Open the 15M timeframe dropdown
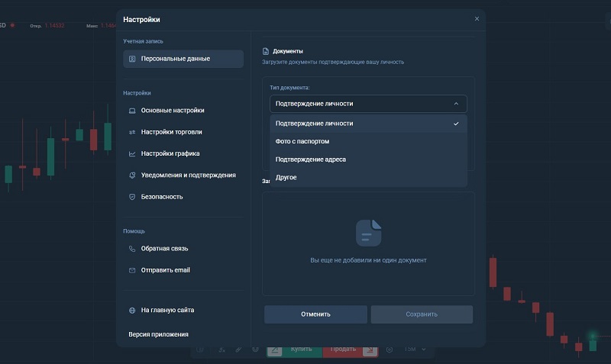Image resolution: width=611 pixels, height=364 pixels. pos(415,350)
